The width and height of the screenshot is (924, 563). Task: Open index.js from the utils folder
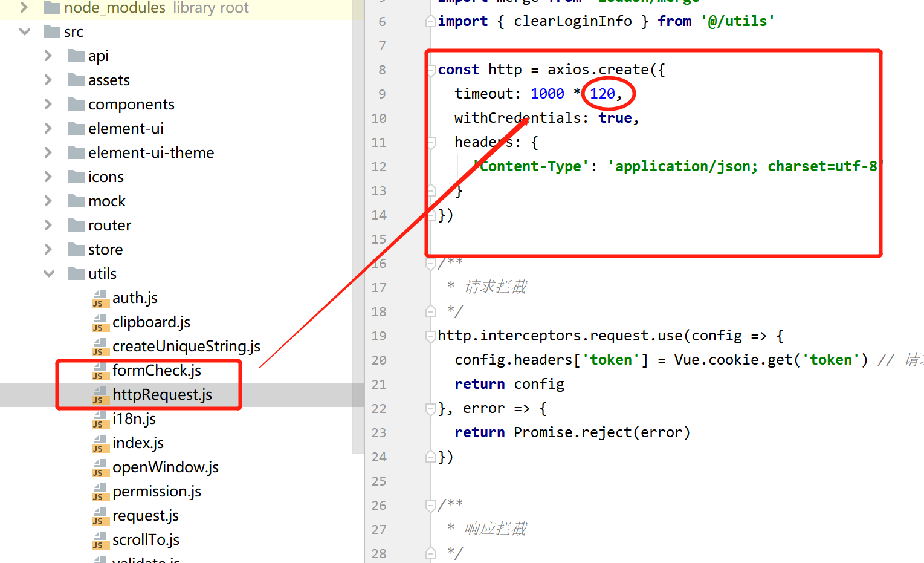[138, 443]
